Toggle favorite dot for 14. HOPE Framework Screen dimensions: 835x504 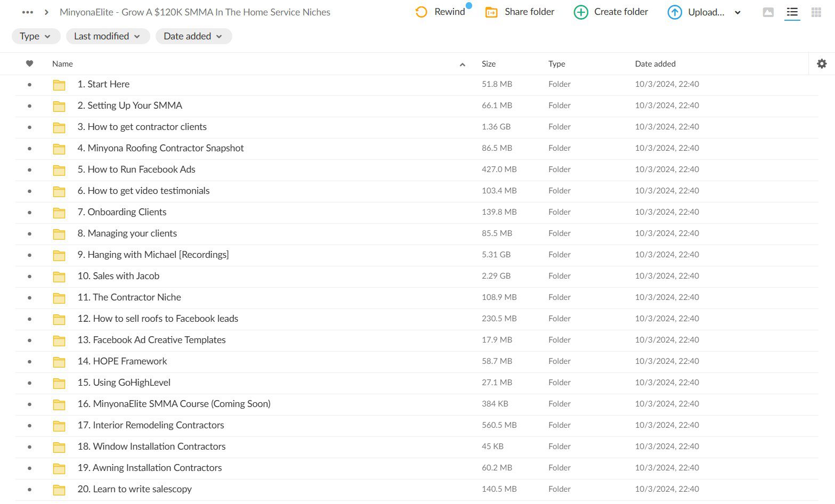[29, 361]
